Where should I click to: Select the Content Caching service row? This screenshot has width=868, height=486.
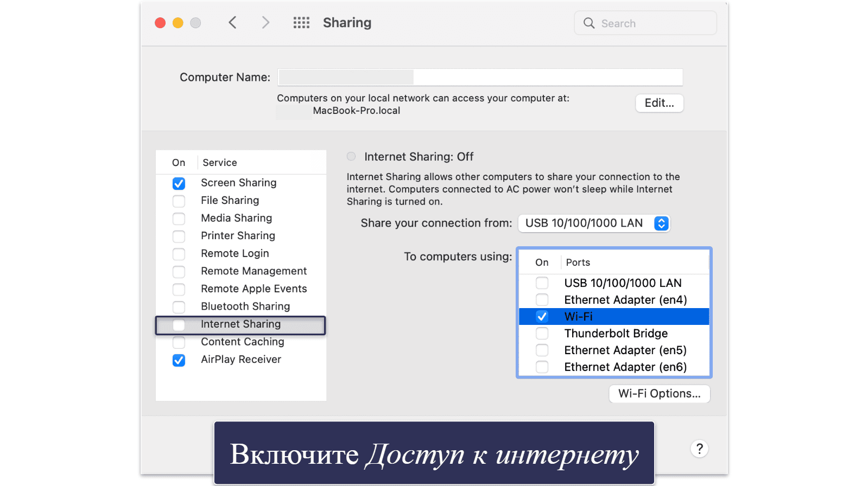(241, 342)
